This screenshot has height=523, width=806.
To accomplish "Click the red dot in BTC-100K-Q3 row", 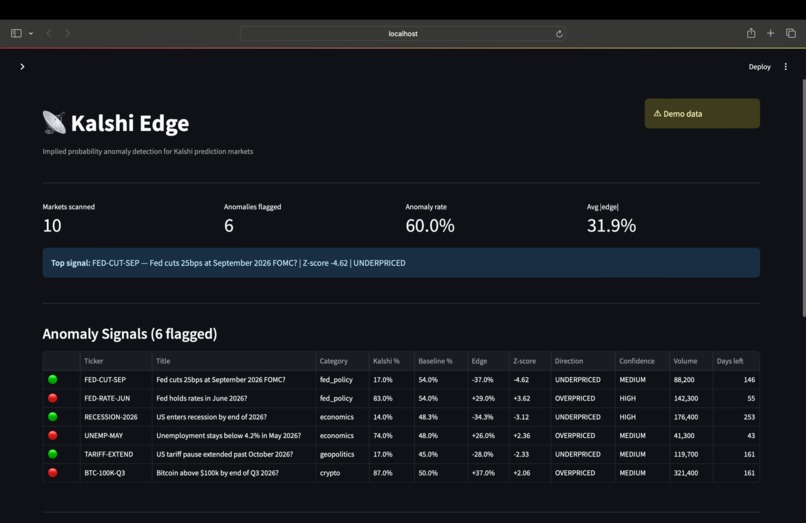I will click(x=52, y=473).
